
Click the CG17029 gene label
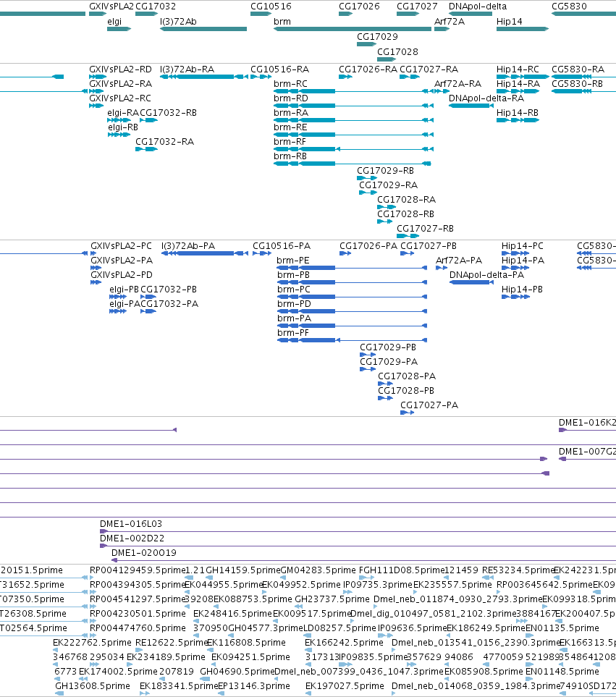[x=377, y=36]
